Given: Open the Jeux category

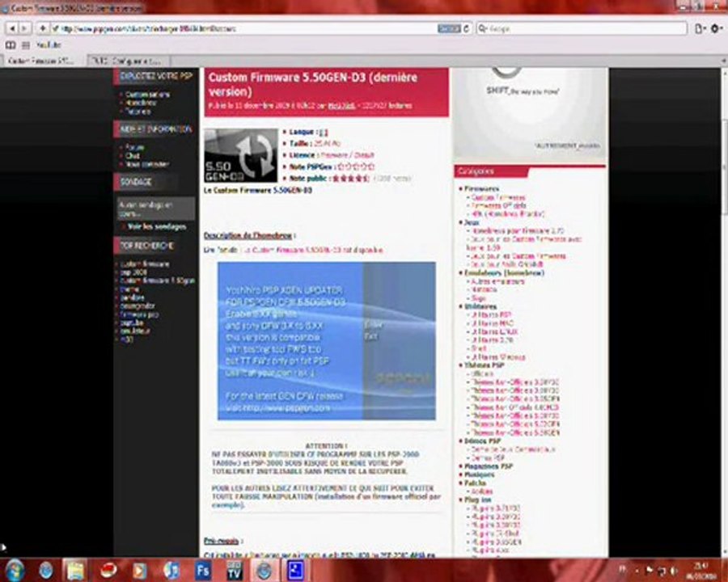Looking at the screenshot, I should click(472, 223).
